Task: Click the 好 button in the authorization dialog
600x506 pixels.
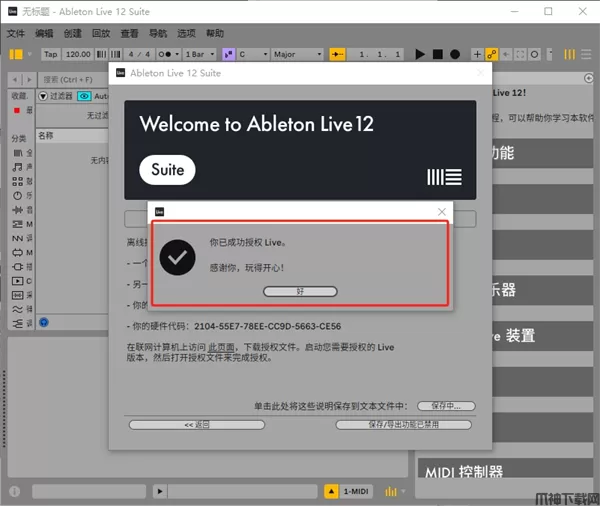Action: tap(300, 291)
